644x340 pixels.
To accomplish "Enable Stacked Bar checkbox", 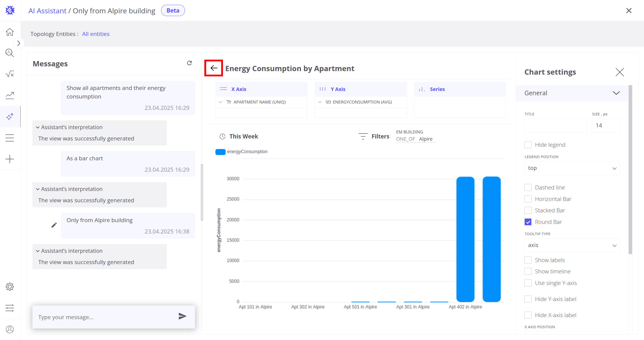I will pos(528,210).
